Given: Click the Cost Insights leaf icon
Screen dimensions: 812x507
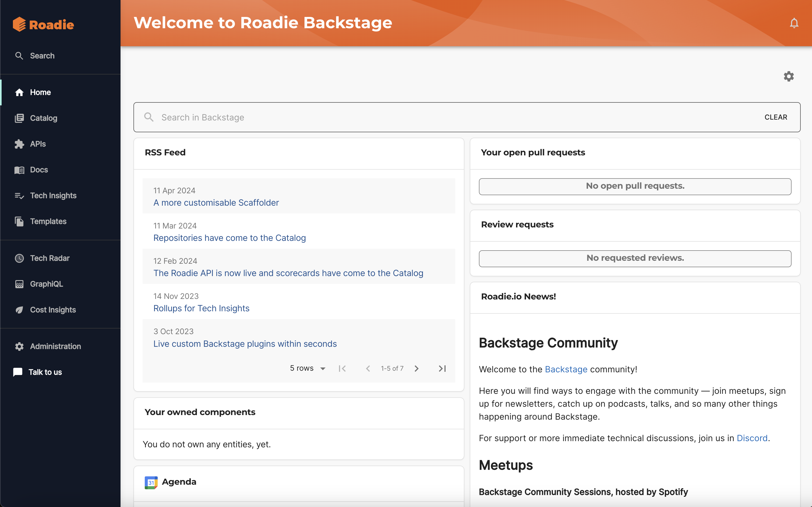Looking at the screenshot, I should pos(19,310).
